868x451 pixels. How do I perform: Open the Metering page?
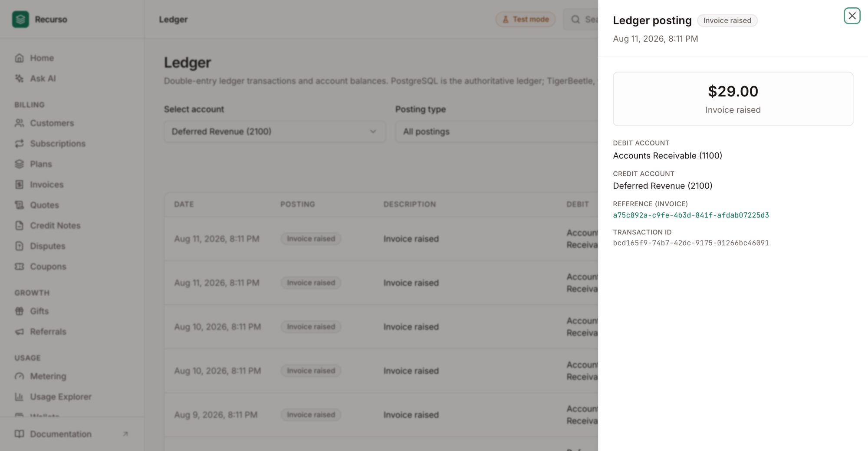click(x=72, y=376)
